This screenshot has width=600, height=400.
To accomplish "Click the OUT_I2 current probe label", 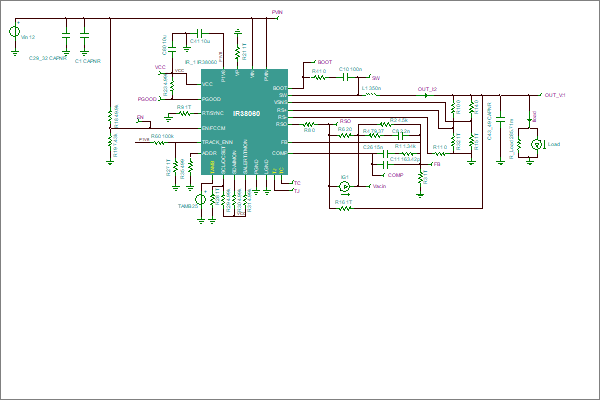I will [x=427, y=89].
